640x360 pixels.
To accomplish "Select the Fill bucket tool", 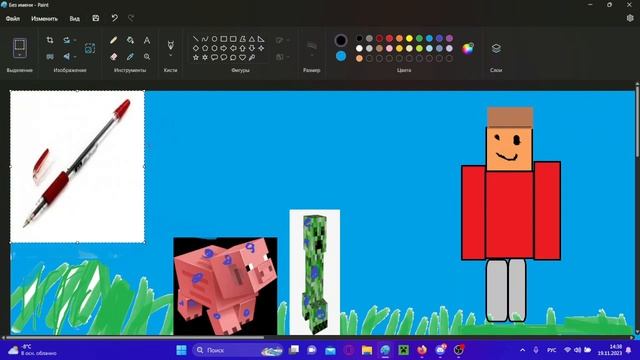I will point(130,40).
